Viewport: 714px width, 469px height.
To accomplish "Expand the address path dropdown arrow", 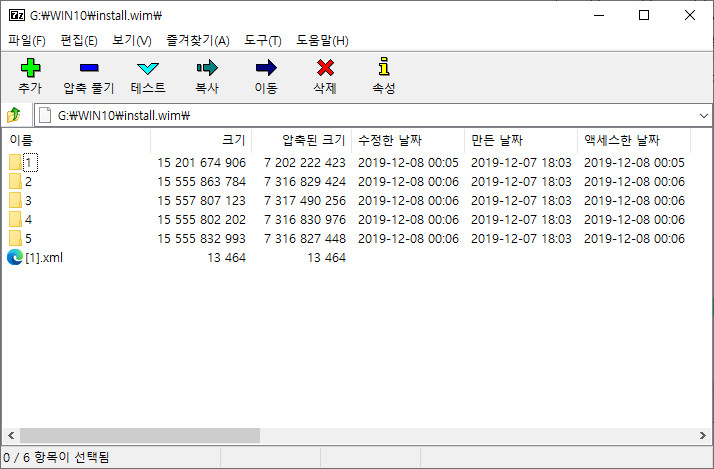I will point(704,116).
